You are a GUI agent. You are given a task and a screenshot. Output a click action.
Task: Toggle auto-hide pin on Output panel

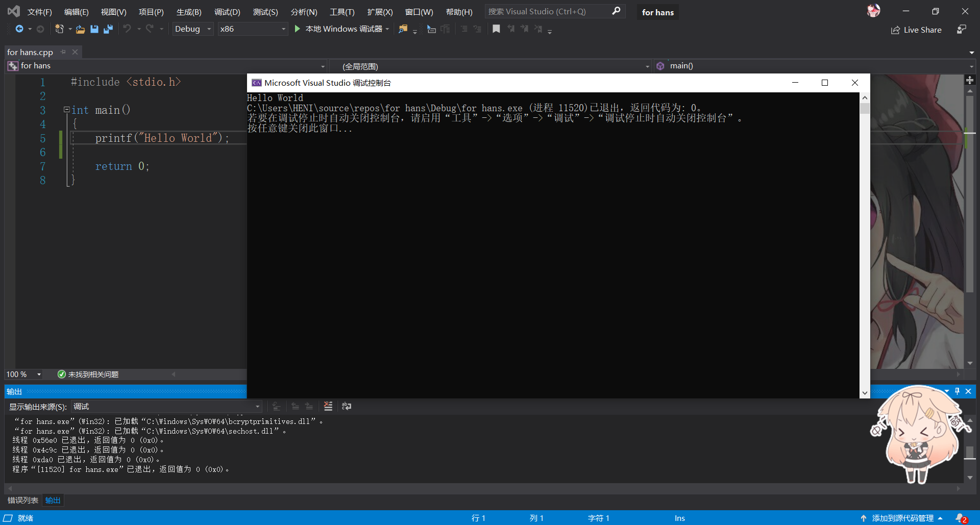tap(958, 391)
